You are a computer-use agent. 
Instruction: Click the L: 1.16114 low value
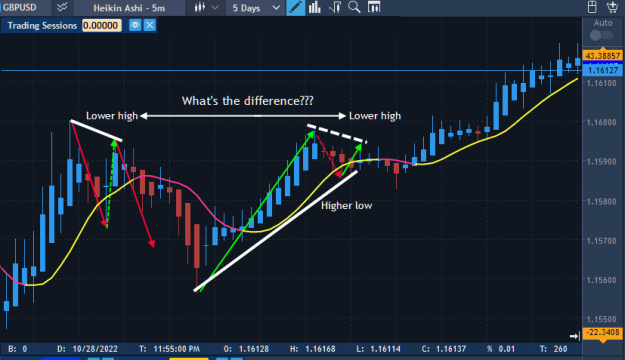[x=378, y=349]
